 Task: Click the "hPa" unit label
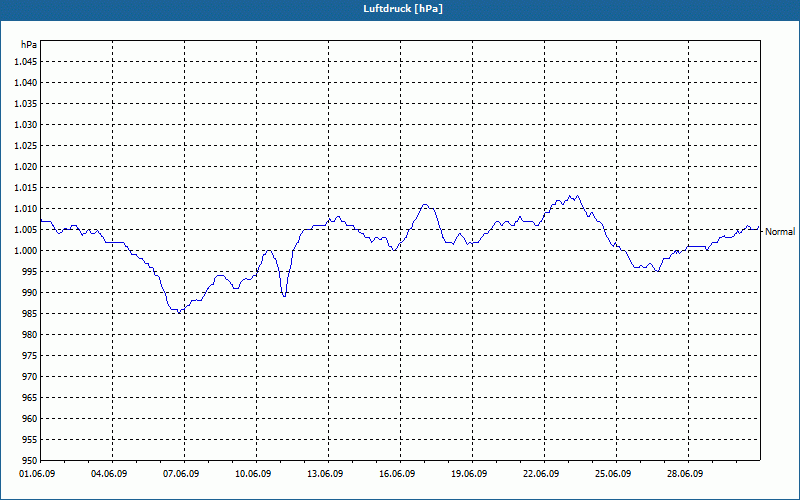(x=29, y=45)
